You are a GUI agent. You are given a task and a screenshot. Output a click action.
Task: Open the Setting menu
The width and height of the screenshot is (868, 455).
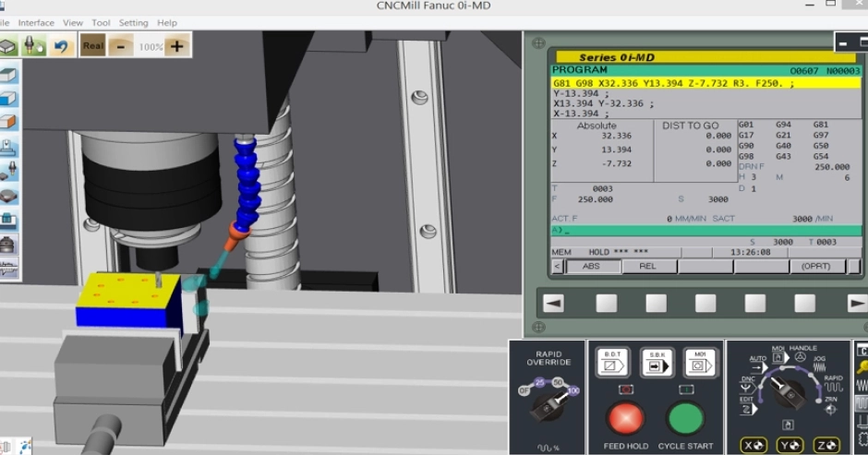coord(133,23)
